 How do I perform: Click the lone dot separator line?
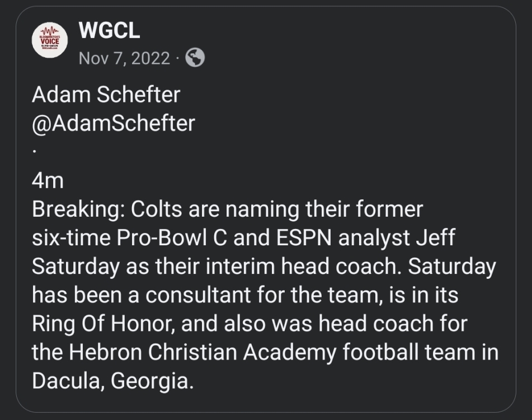34,152
